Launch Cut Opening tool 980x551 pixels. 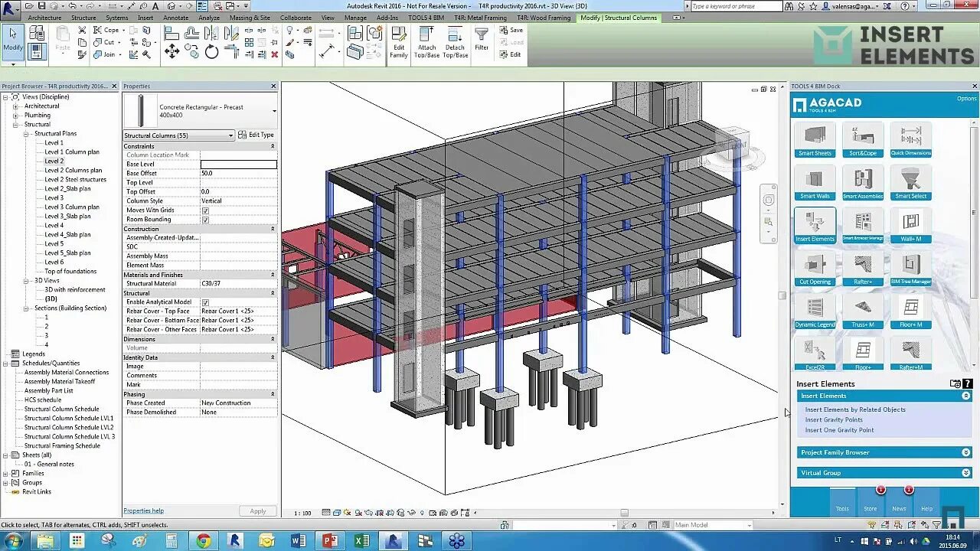pos(815,269)
